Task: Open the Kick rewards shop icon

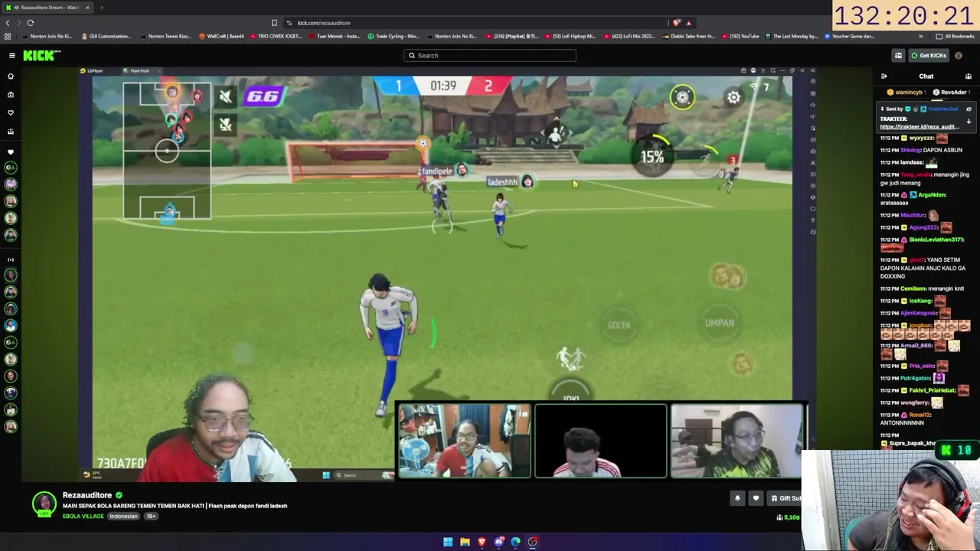Action: point(898,55)
